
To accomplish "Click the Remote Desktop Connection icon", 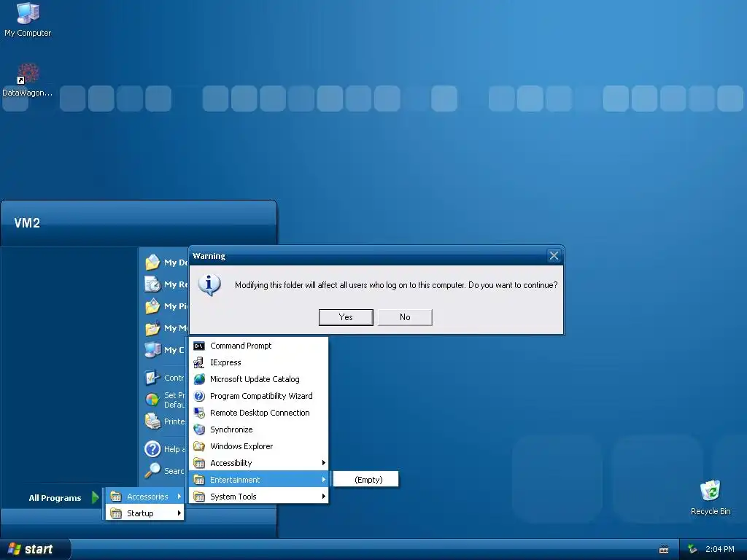I will pos(199,413).
